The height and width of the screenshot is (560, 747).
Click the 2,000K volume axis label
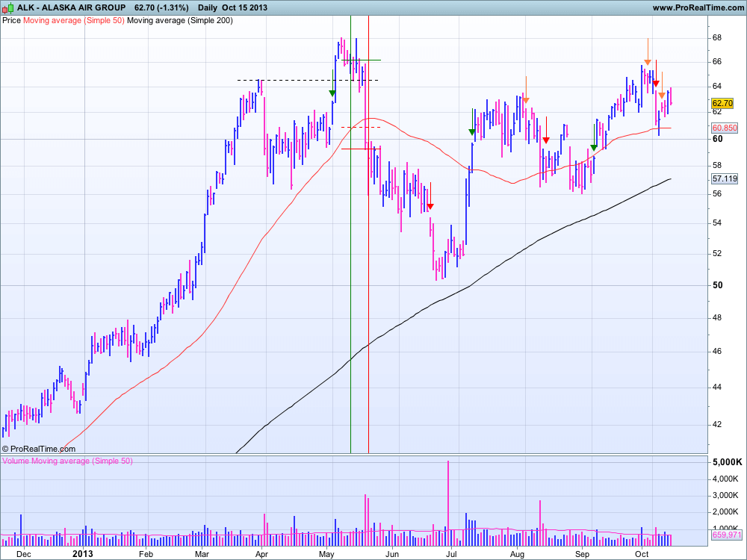(725, 512)
